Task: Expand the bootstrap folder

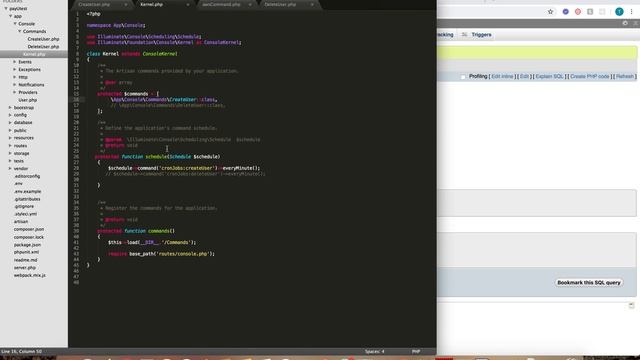Action: (x=10, y=107)
